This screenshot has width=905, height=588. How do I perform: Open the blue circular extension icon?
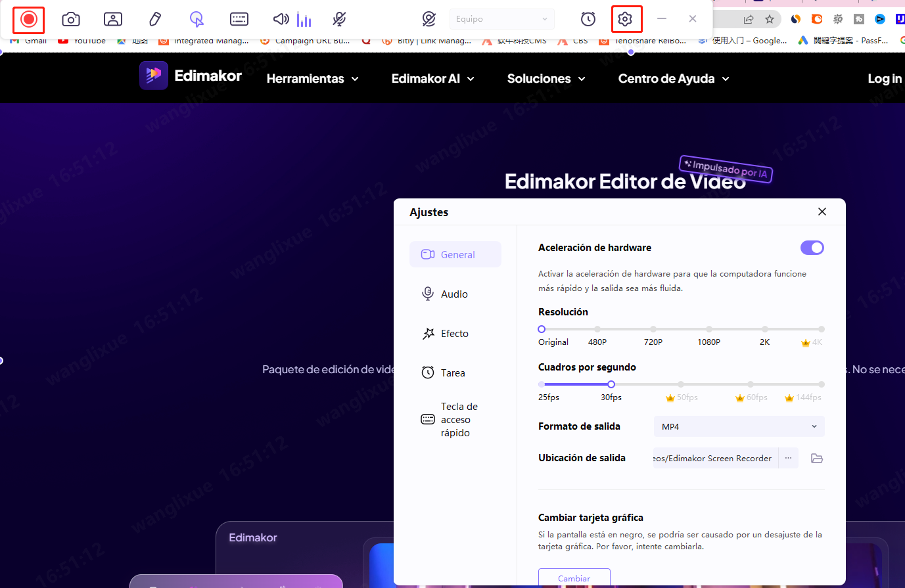point(880,19)
